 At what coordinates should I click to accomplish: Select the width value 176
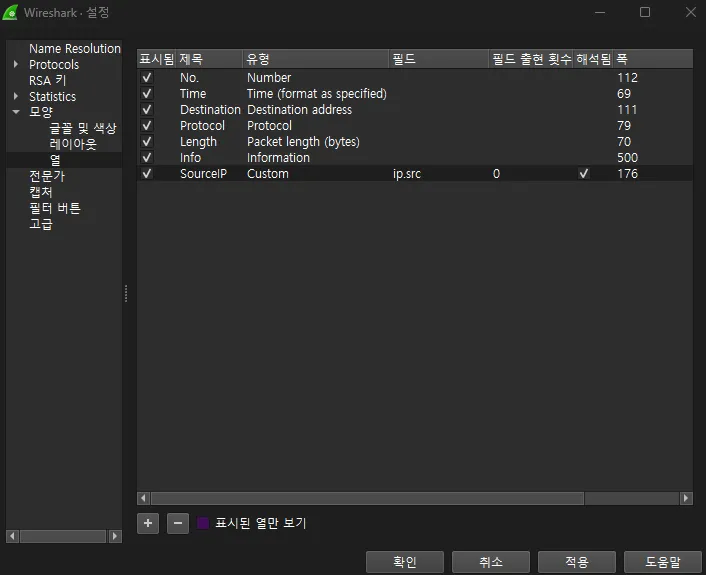pyautogui.click(x=627, y=174)
